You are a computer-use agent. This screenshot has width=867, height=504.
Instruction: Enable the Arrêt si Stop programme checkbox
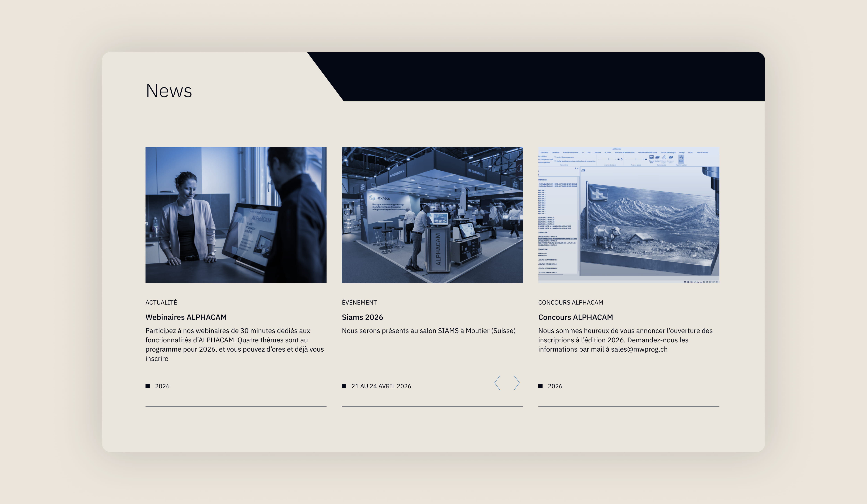555,157
